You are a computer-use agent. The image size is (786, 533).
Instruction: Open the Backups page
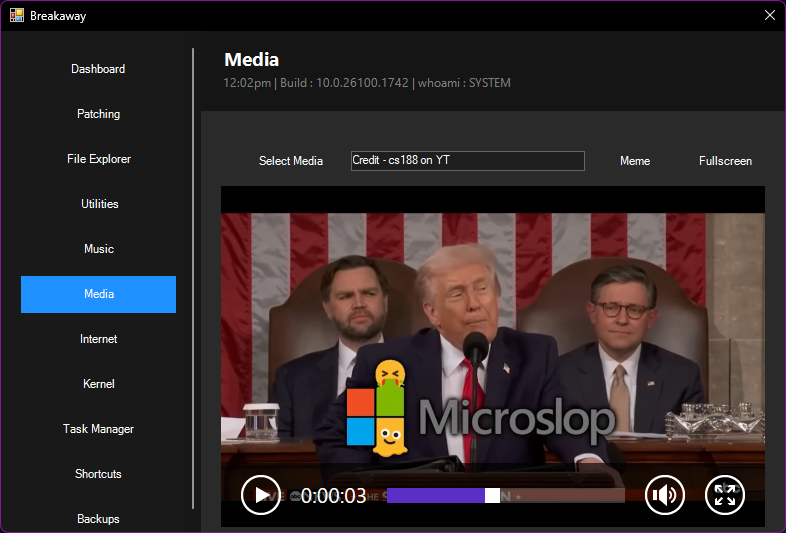[x=98, y=519]
